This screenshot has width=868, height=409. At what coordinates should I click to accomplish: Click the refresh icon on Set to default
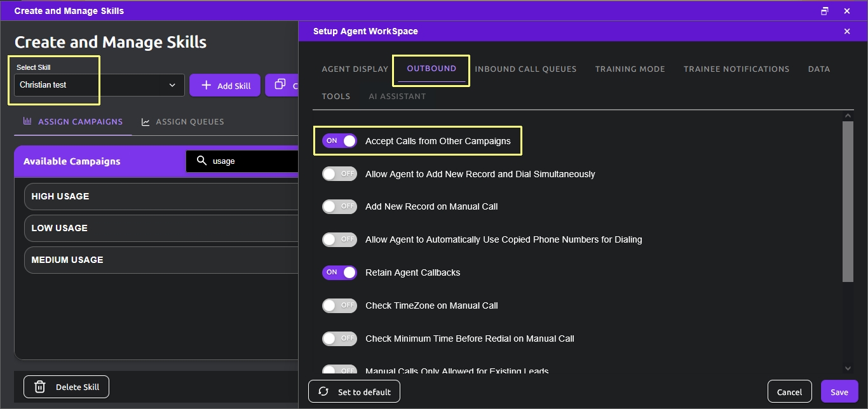323,391
